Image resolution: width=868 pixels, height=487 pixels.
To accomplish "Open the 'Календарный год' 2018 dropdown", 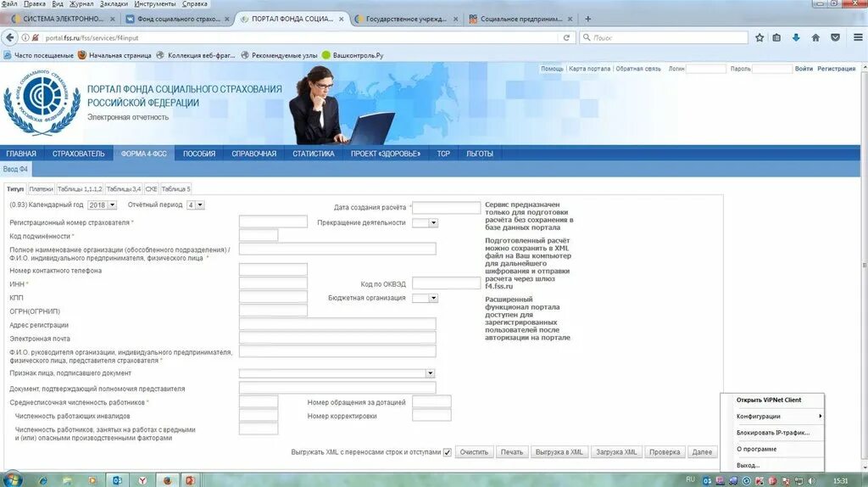I will click(102, 205).
